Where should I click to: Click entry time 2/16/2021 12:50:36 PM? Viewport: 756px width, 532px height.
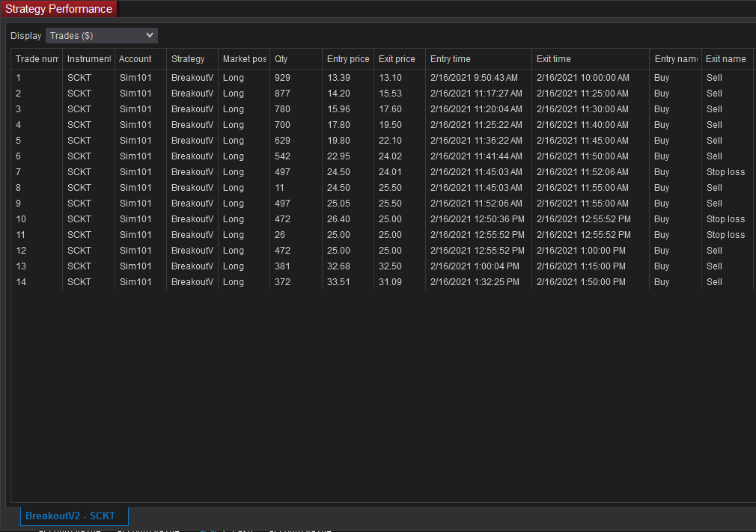pos(478,219)
